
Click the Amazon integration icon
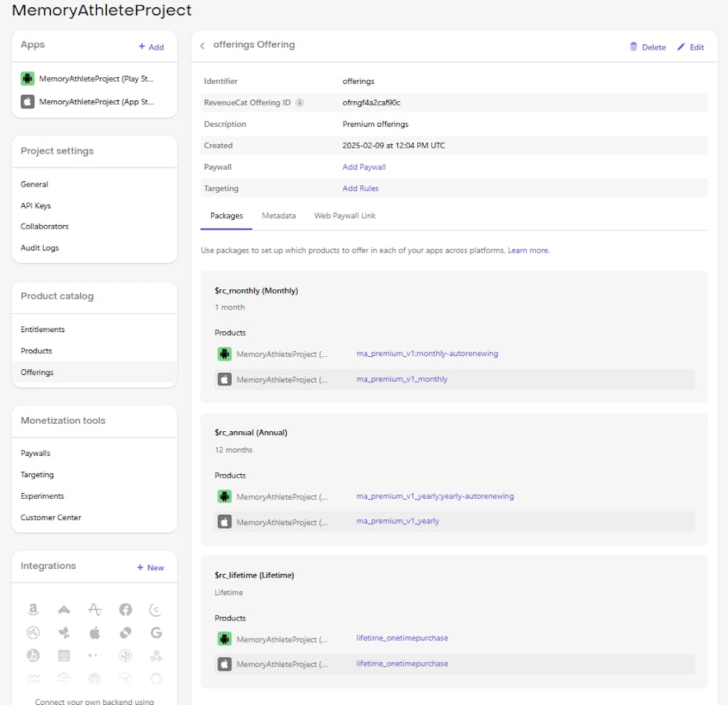click(x=33, y=610)
